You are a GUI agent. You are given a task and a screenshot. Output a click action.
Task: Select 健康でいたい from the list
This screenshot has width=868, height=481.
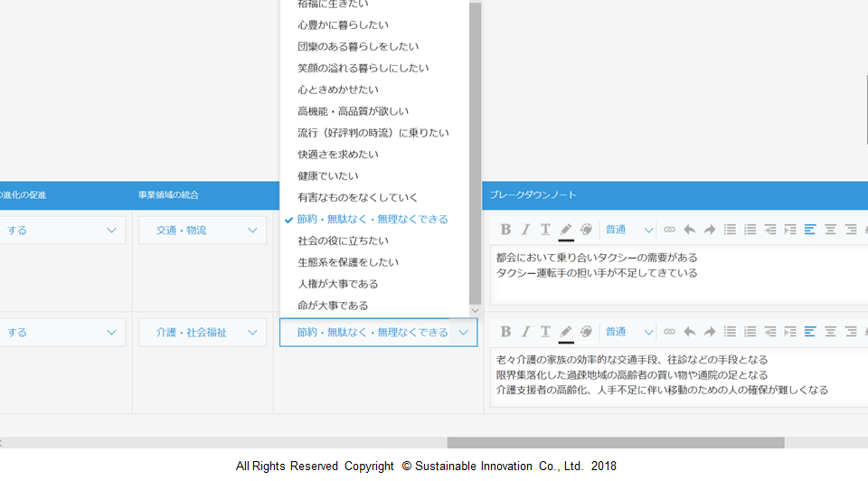click(x=327, y=175)
